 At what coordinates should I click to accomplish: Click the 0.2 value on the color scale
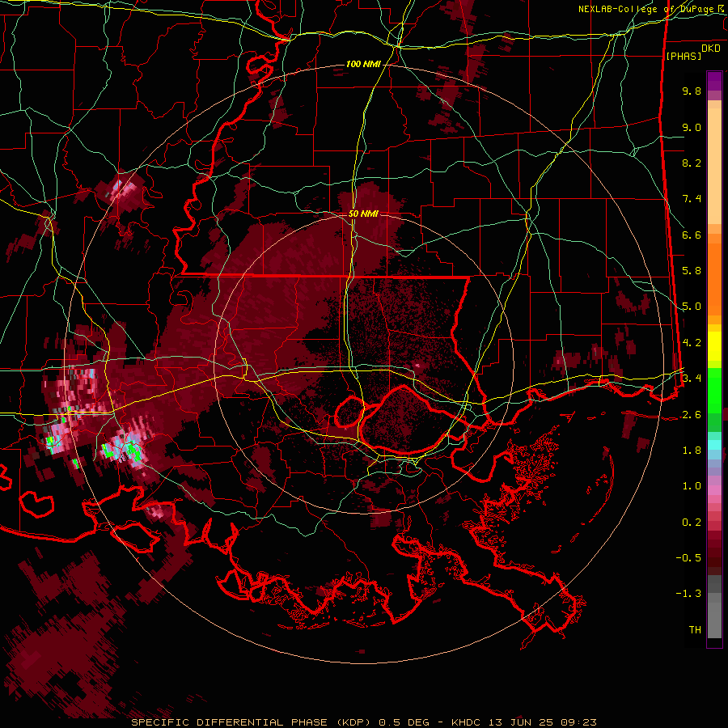tap(692, 523)
